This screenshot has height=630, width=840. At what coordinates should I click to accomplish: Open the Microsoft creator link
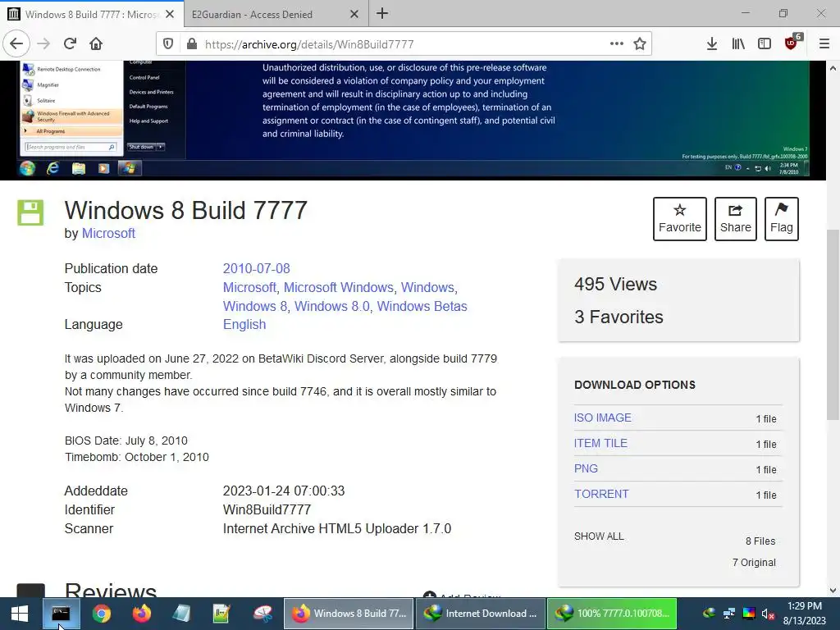(x=108, y=234)
